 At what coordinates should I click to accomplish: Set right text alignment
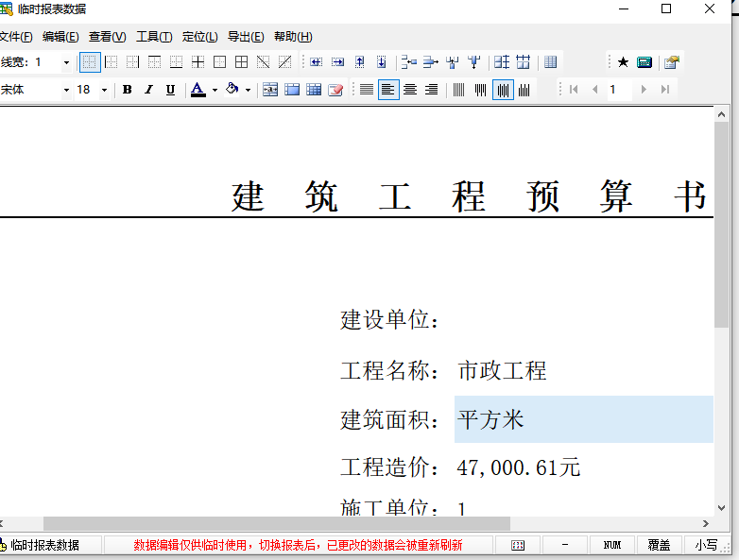pos(432,90)
